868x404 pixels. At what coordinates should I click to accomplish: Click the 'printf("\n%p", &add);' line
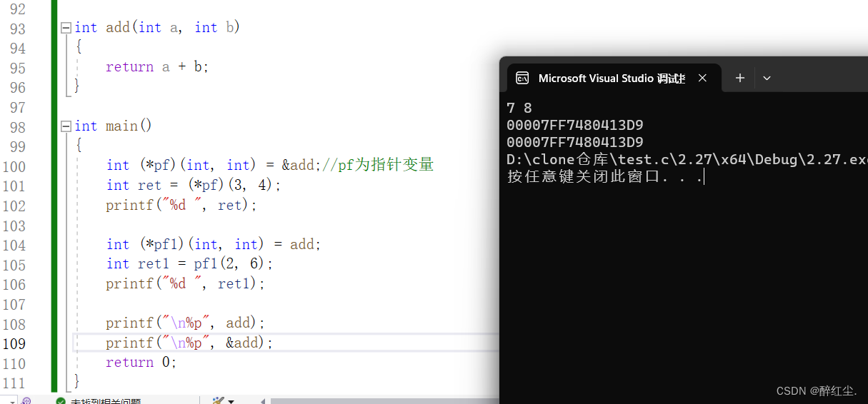coord(189,343)
